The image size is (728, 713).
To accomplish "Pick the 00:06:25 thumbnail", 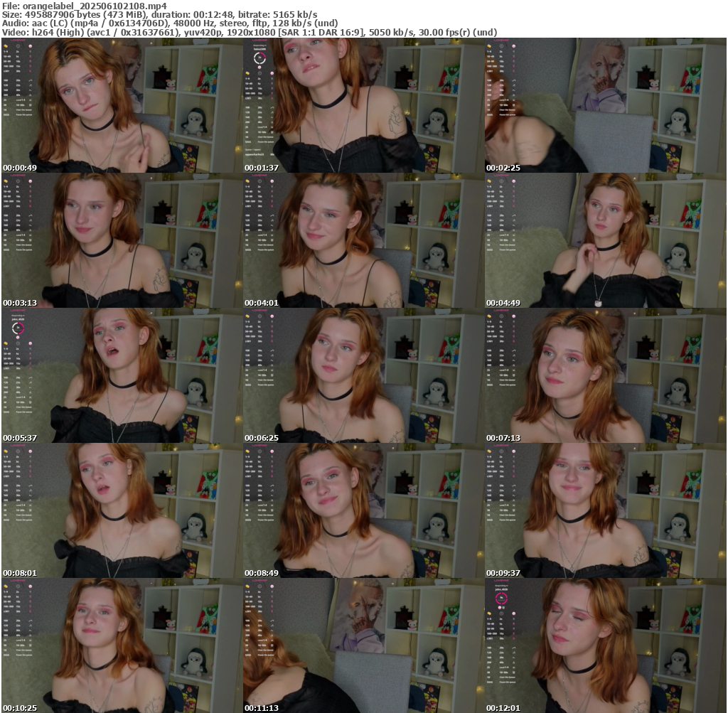I will [x=363, y=375].
